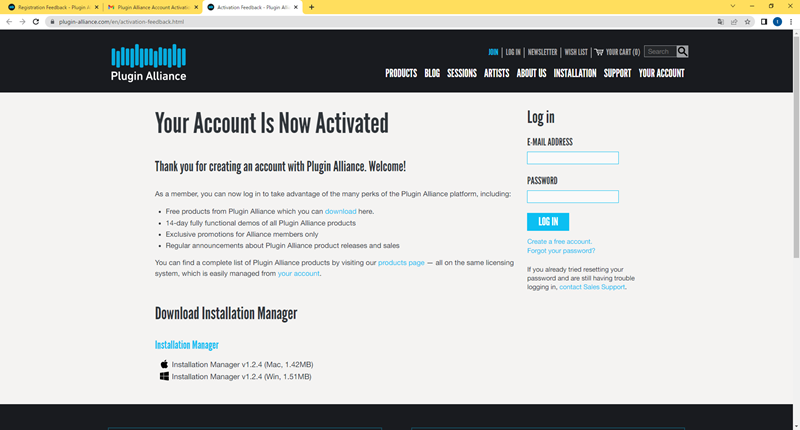Click the Windows icon for Win installer
This screenshot has height=430, width=800.
pos(164,376)
